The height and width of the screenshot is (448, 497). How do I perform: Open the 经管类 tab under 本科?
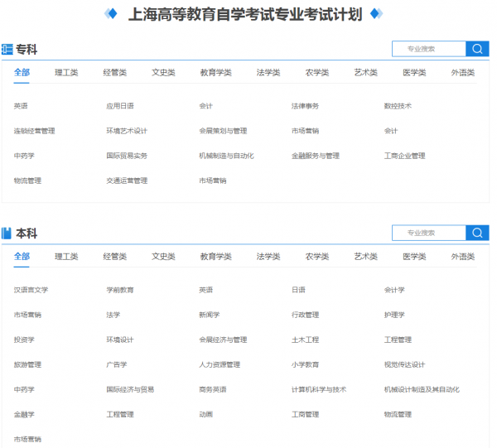(115, 257)
